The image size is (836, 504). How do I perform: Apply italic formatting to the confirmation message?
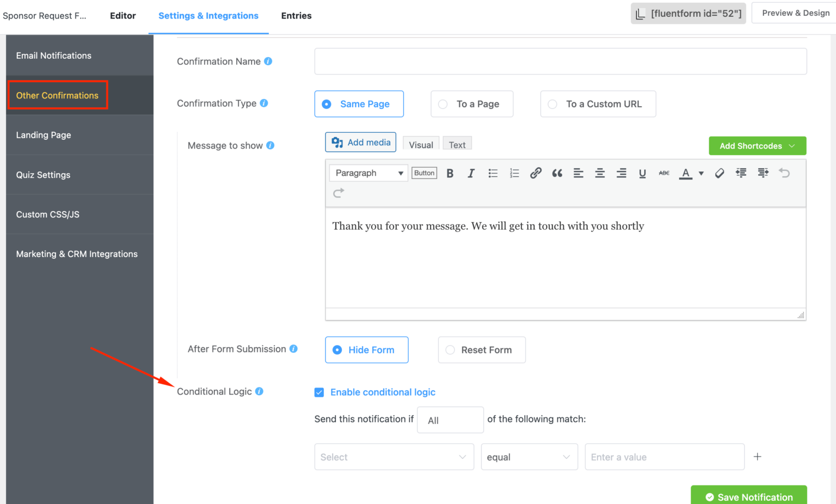point(471,173)
